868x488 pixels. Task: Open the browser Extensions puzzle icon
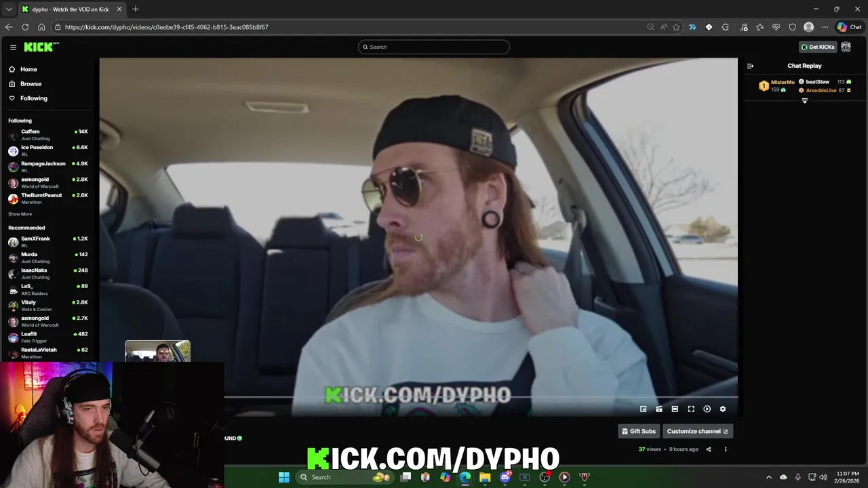726,27
